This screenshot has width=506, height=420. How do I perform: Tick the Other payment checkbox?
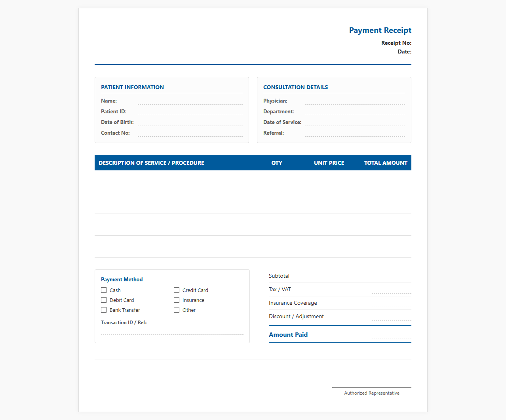click(x=177, y=310)
